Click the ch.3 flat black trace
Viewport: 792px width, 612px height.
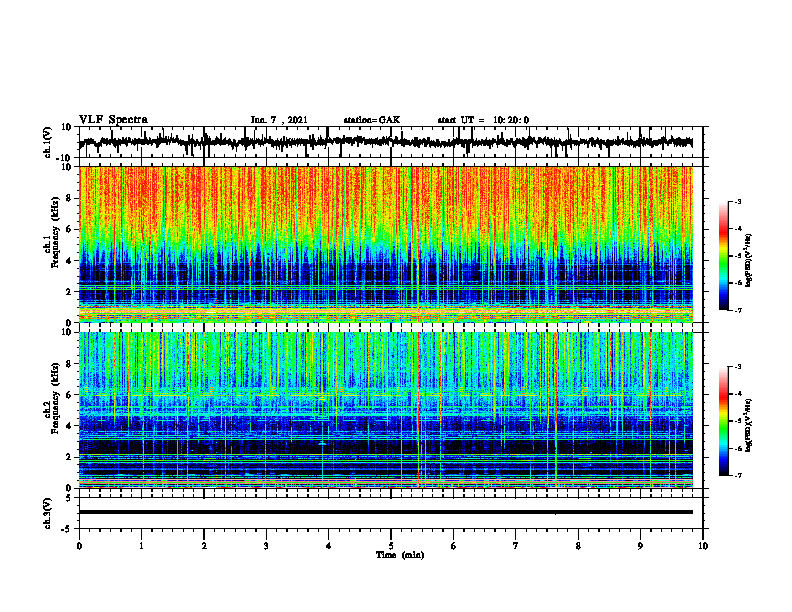point(385,512)
